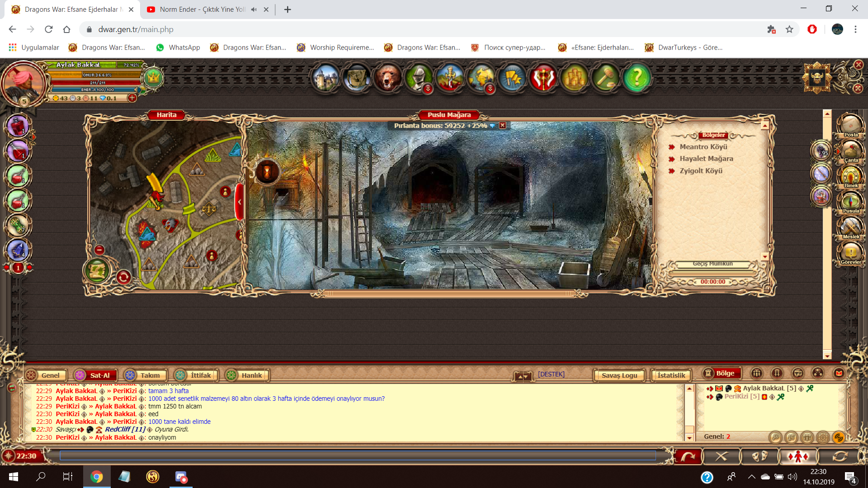Open Uygulamalar apps bookmark
Viewport: 868px width, 488px height.
(34, 47)
